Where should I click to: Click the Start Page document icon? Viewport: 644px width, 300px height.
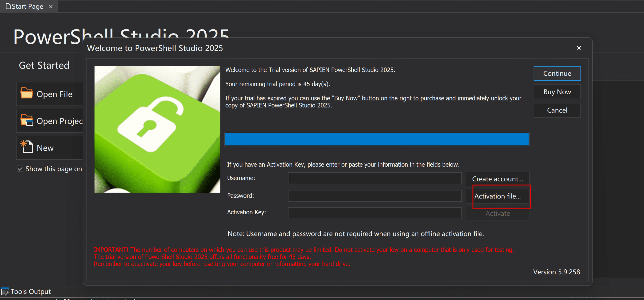[8, 6]
